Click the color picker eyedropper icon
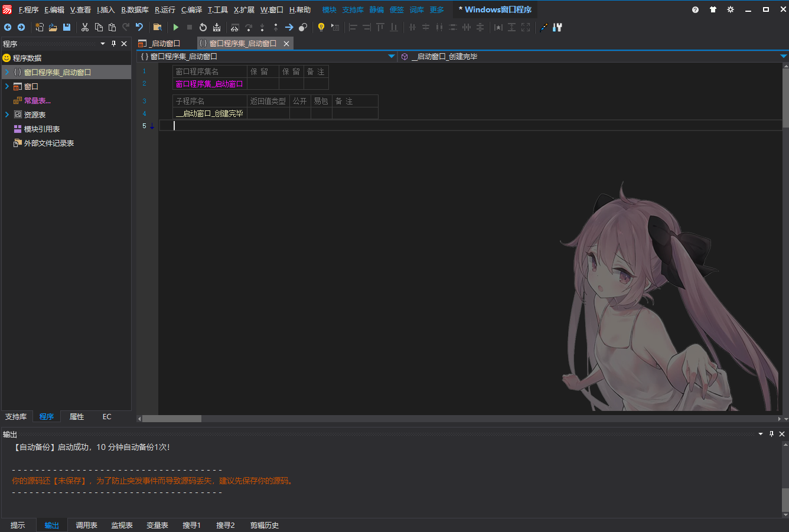Screen dimensions: 789x532 (x=544, y=27)
